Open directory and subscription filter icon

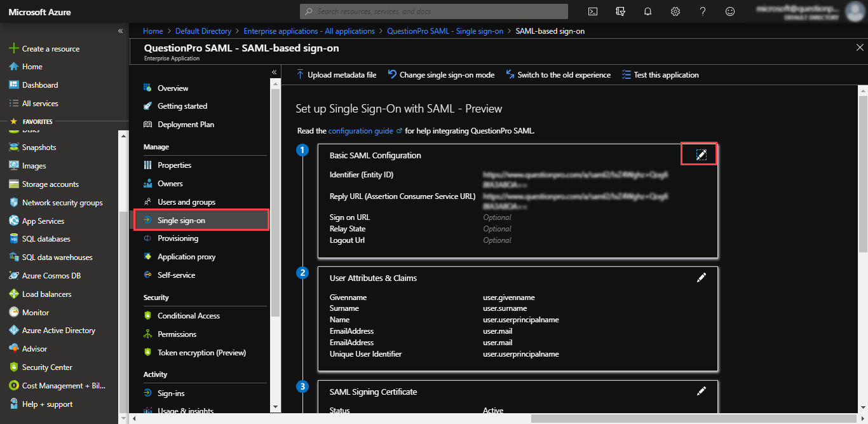(x=620, y=11)
